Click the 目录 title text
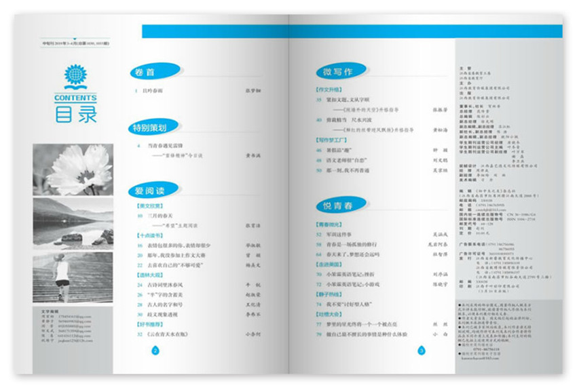This screenshot has height=392, width=577. click(75, 113)
